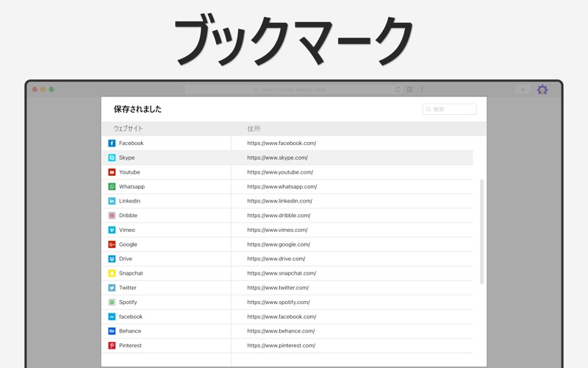Click the Youtube favicon
This screenshot has height=368, width=588.
112,172
